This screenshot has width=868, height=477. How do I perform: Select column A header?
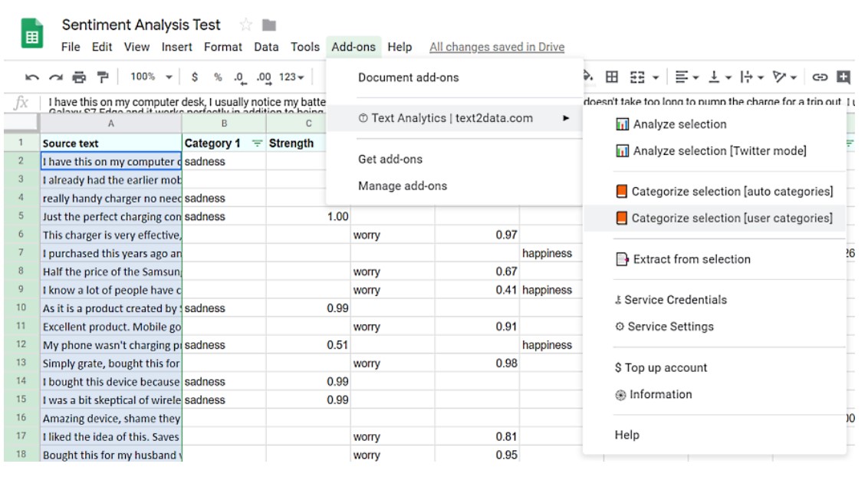pyautogui.click(x=110, y=123)
